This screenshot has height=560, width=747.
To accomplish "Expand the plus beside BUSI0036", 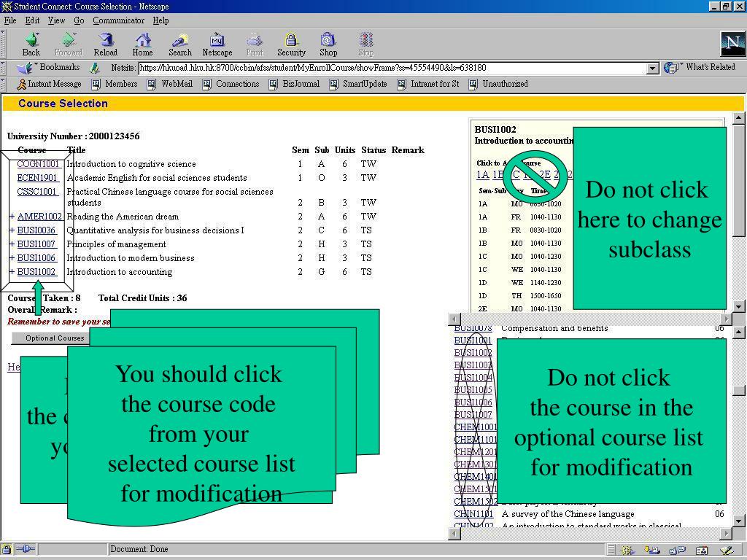I will (x=12, y=230).
